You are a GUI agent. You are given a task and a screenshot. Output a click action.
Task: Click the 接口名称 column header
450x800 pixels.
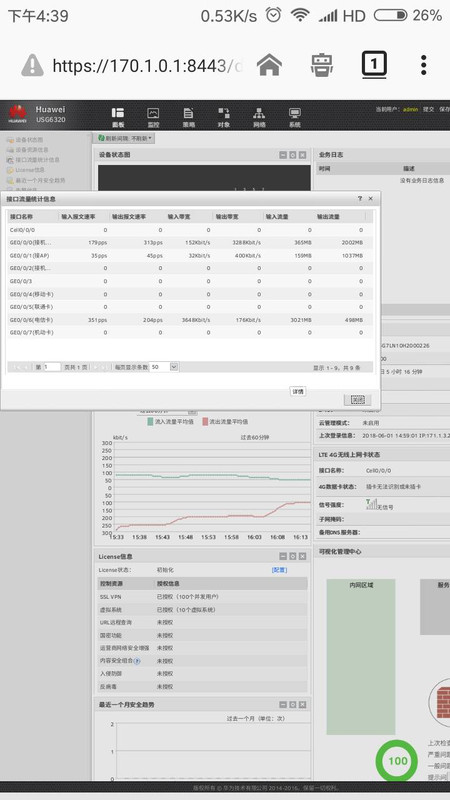point(32,217)
